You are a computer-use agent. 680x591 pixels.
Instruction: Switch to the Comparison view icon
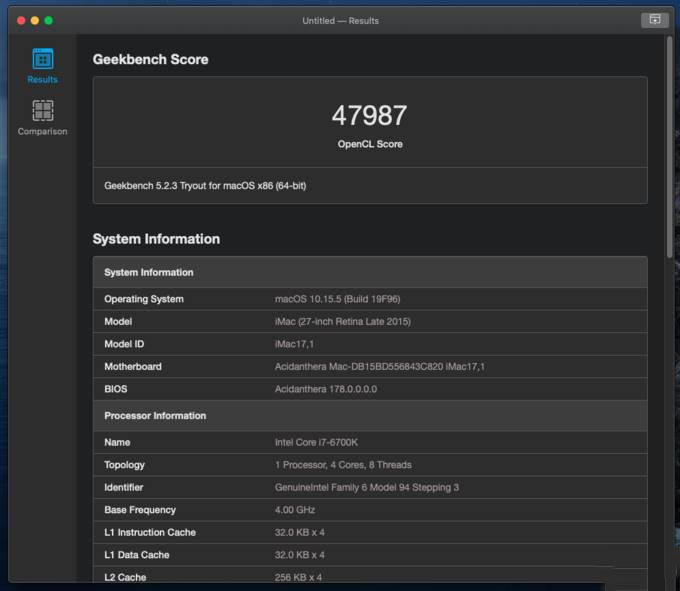42,110
